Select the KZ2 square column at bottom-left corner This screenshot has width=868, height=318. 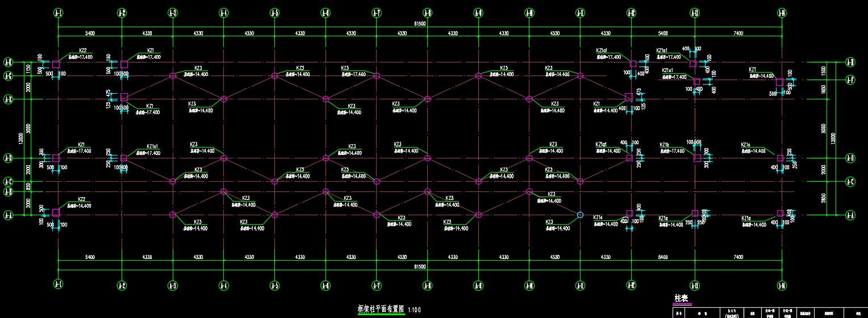click(56, 213)
